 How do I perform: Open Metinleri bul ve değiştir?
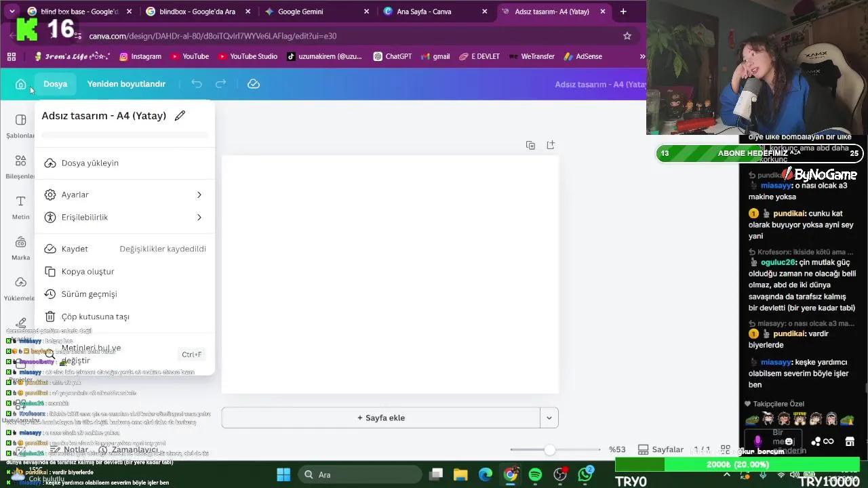[x=124, y=354]
